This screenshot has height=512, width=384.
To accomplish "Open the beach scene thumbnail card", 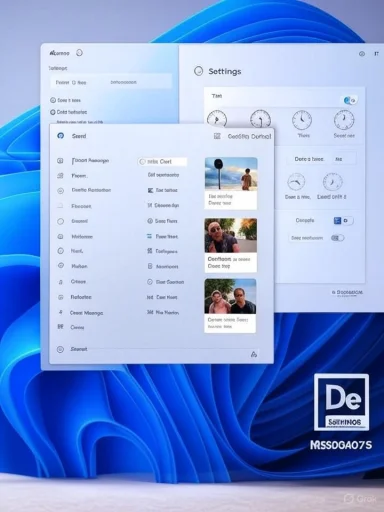I will point(231,183).
